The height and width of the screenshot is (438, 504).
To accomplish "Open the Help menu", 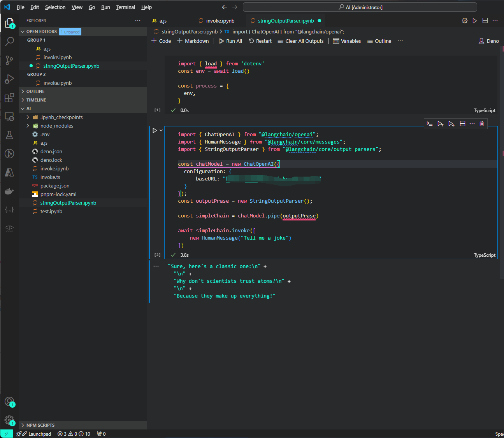I will 146,7.
